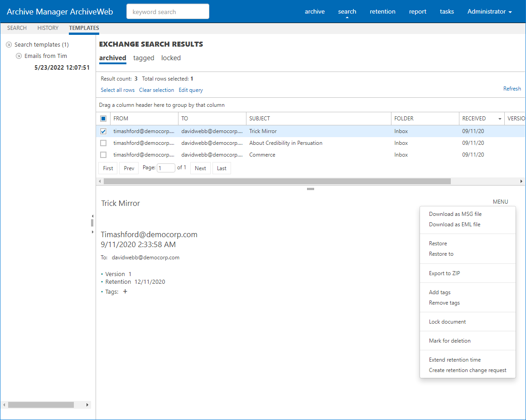
Task: Uncheck the Trick Mirror email row checkbox
Action: click(103, 131)
